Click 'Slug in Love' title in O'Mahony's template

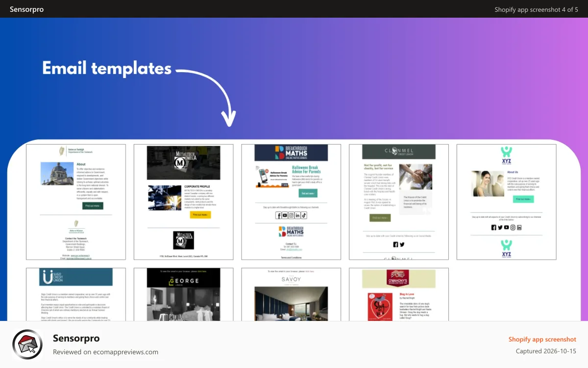point(406,294)
